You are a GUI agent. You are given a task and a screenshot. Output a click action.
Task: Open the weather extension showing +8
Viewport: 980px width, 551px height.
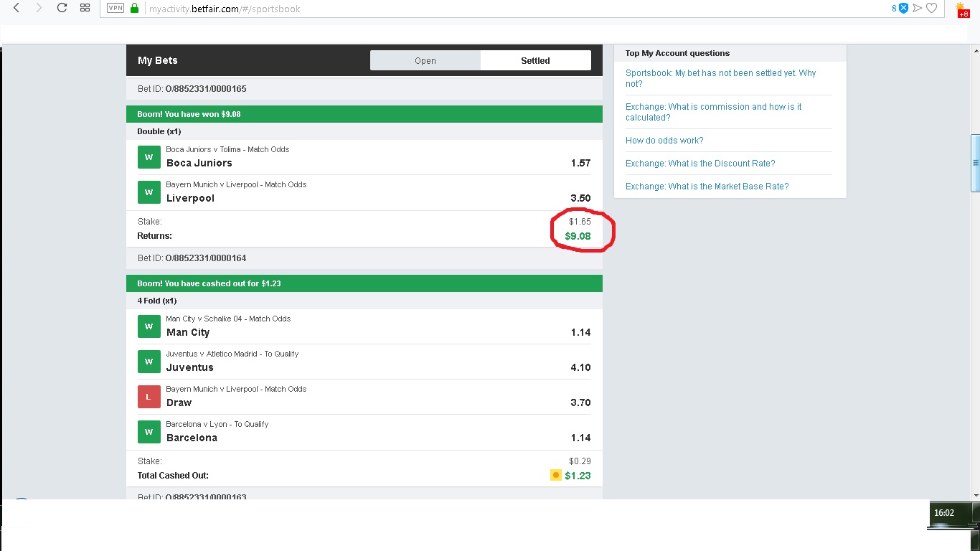pos(962,9)
